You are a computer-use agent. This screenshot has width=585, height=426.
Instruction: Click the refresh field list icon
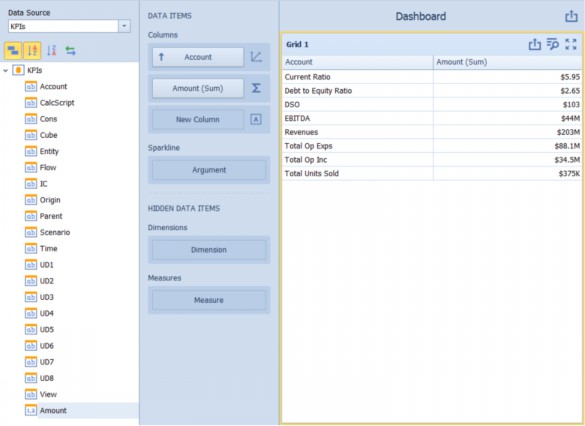[x=71, y=51]
